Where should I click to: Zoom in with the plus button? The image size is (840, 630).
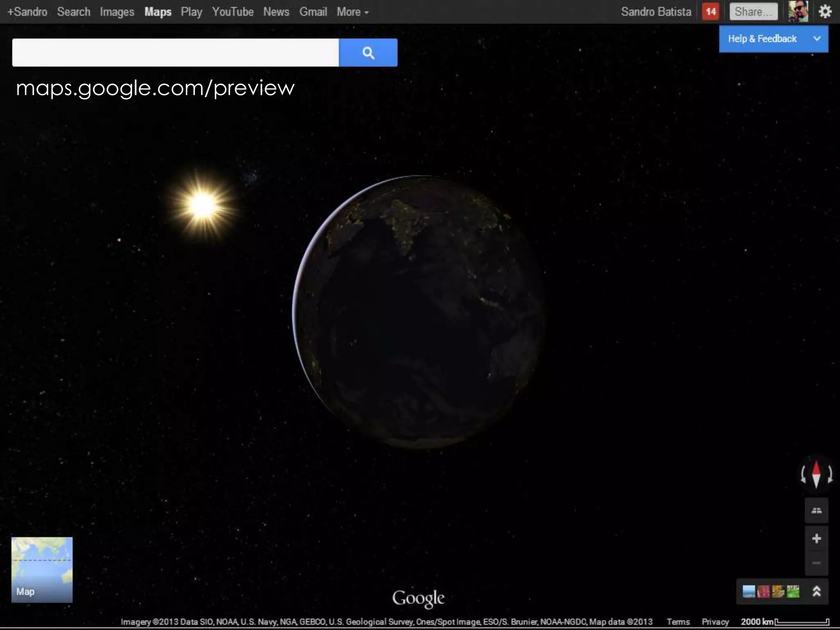816,539
